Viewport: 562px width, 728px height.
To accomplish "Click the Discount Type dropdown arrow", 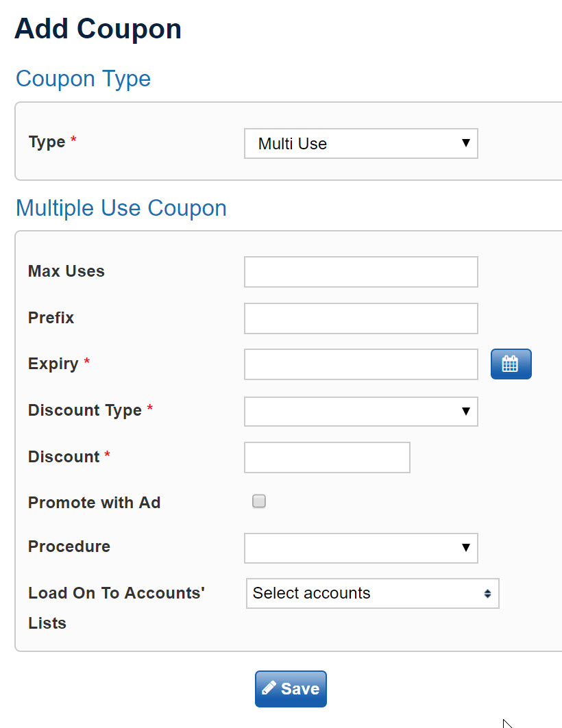I will [x=466, y=411].
